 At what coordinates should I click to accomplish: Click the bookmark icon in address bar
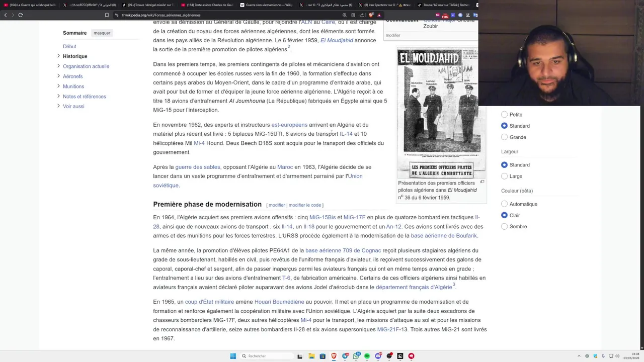(107, 15)
